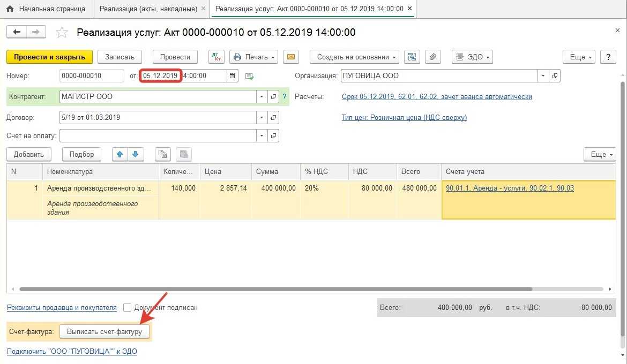
Task: Click the document structure icon next to Создать на основании
Action: tap(412, 57)
